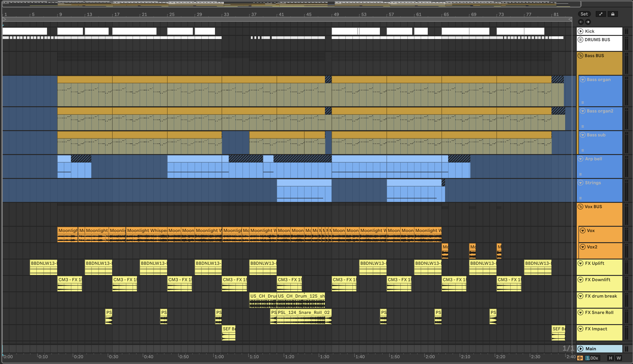Click PSL_124_Snare_Roll_02 audio clip
The image size is (633, 364).
304,312
